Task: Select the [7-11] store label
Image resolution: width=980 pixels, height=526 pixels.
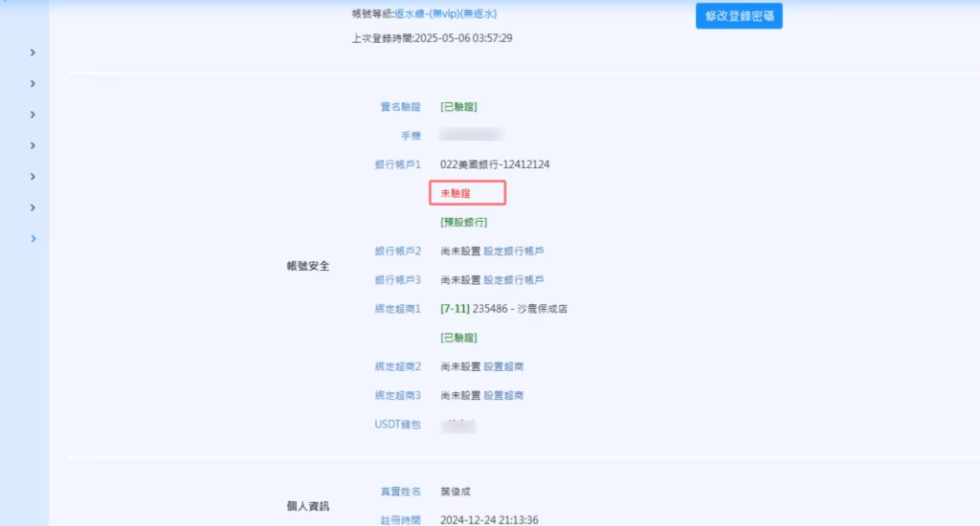Action: click(x=455, y=309)
